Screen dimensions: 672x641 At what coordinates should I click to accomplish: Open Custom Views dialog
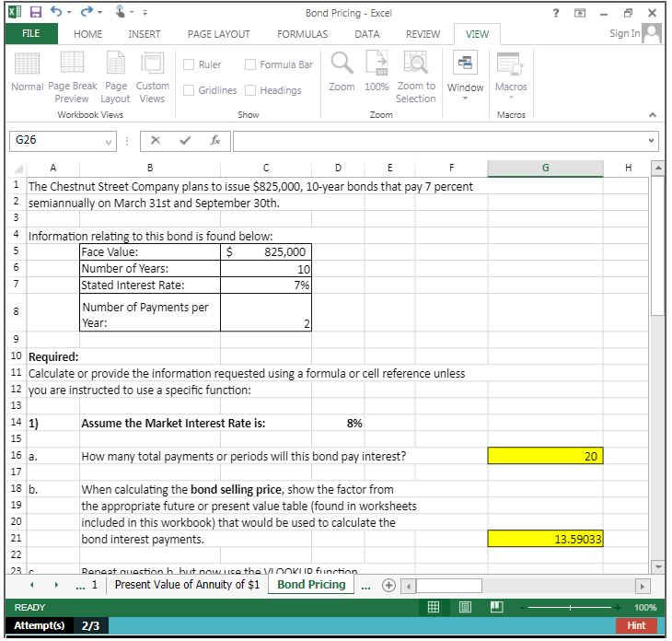(152, 77)
